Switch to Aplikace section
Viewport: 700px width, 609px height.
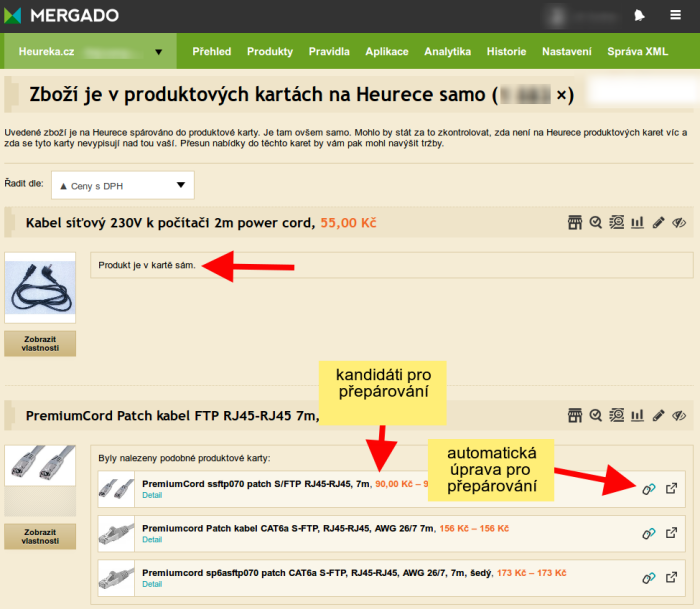click(x=387, y=51)
